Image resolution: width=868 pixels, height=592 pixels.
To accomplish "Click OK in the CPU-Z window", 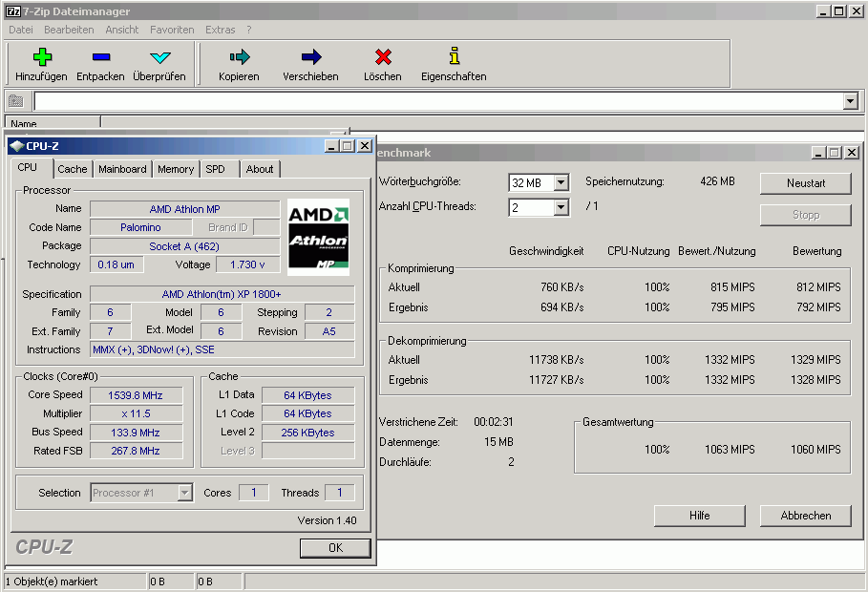I will click(x=335, y=548).
